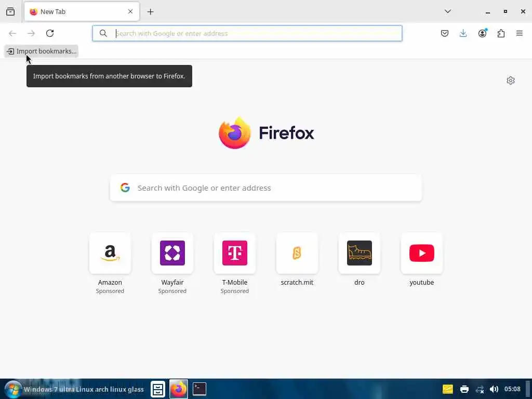Close the New Tab tab
532x399 pixels.
tap(130, 11)
